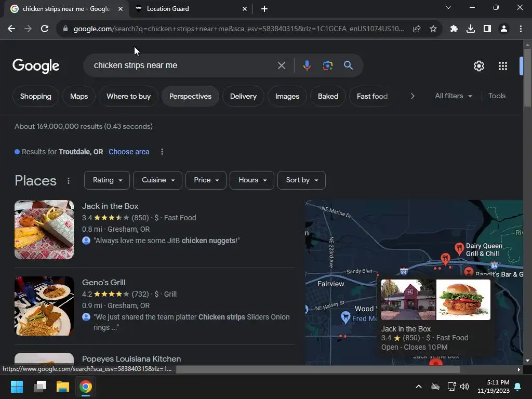The image size is (532, 399).
Task: Open the Tools button
Action: [497, 96]
